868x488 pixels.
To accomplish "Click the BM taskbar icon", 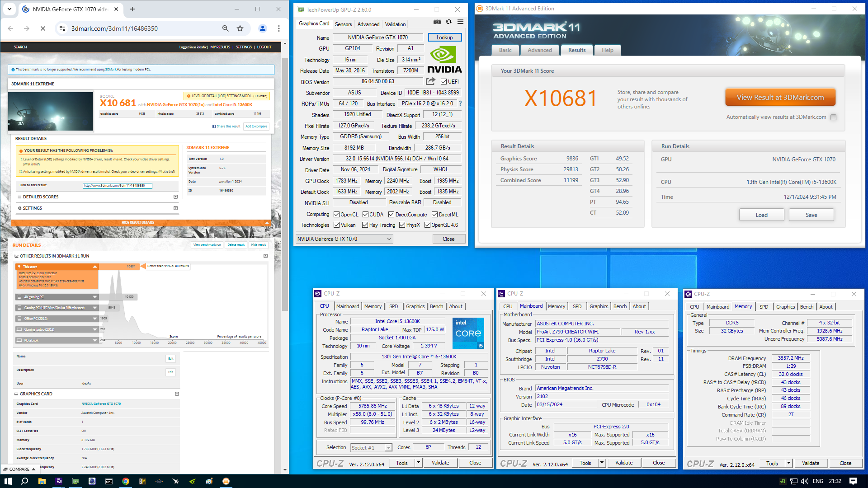I will [142, 481].
